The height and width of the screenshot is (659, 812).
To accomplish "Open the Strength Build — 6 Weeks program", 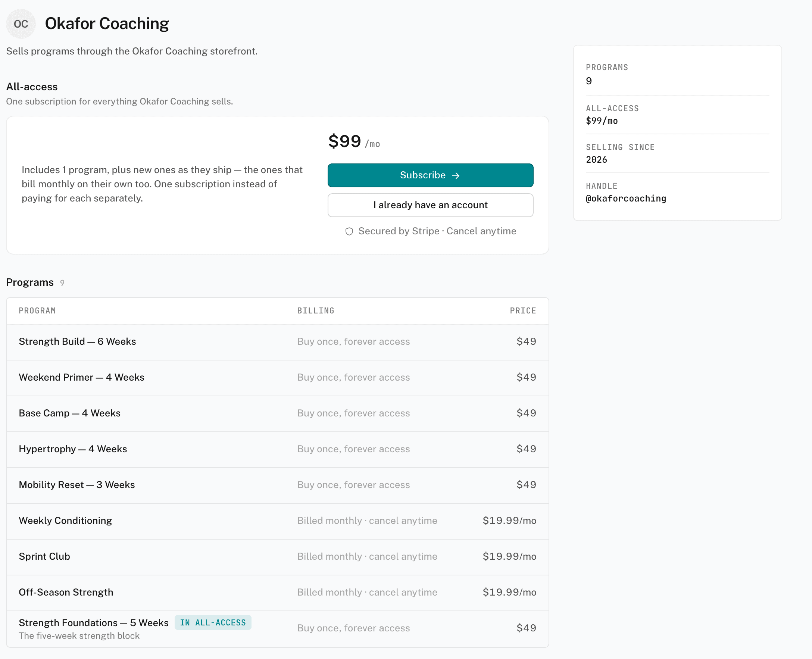I will tap(277, 341).
